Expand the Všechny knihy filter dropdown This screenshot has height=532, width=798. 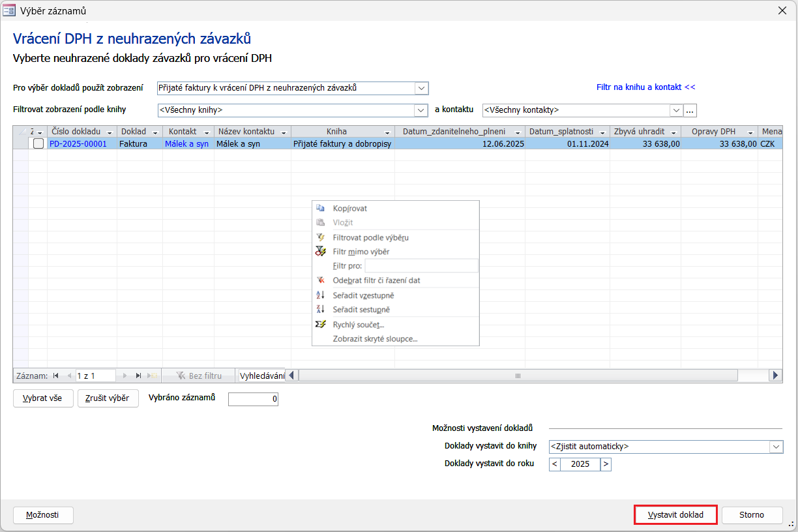[x=421, y=110]
